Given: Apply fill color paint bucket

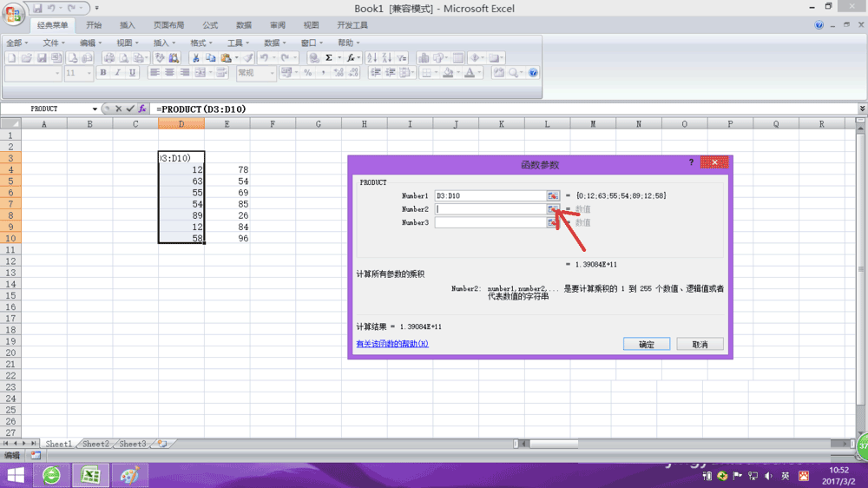Looking at the screenshot, I should click(x=449, y=73).
